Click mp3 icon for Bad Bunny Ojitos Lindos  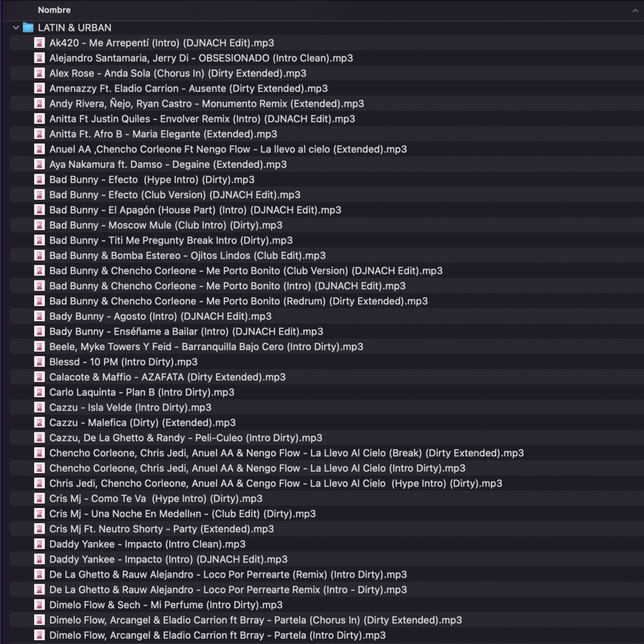coord(40,256)
